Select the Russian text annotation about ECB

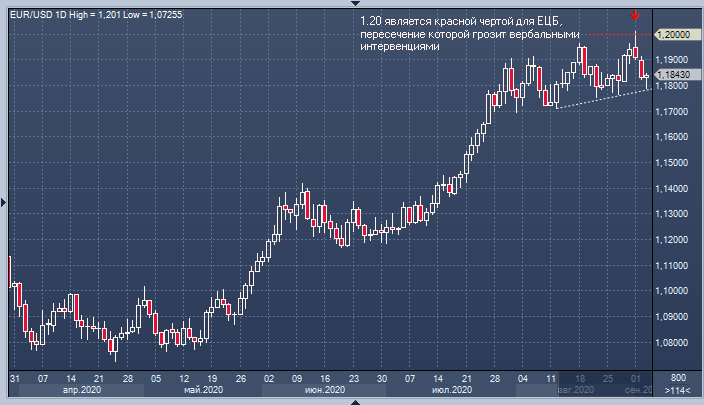[x=462, y=34]
